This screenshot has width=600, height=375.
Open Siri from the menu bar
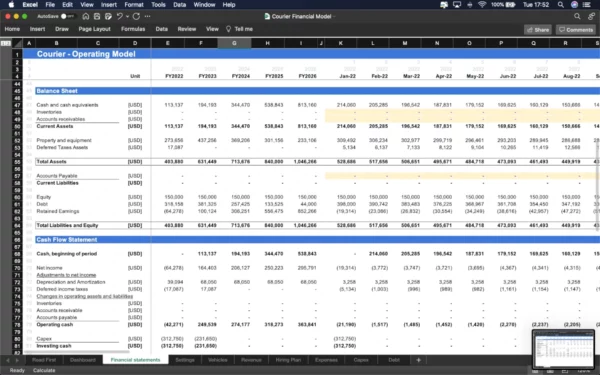(x=574, y=5)
